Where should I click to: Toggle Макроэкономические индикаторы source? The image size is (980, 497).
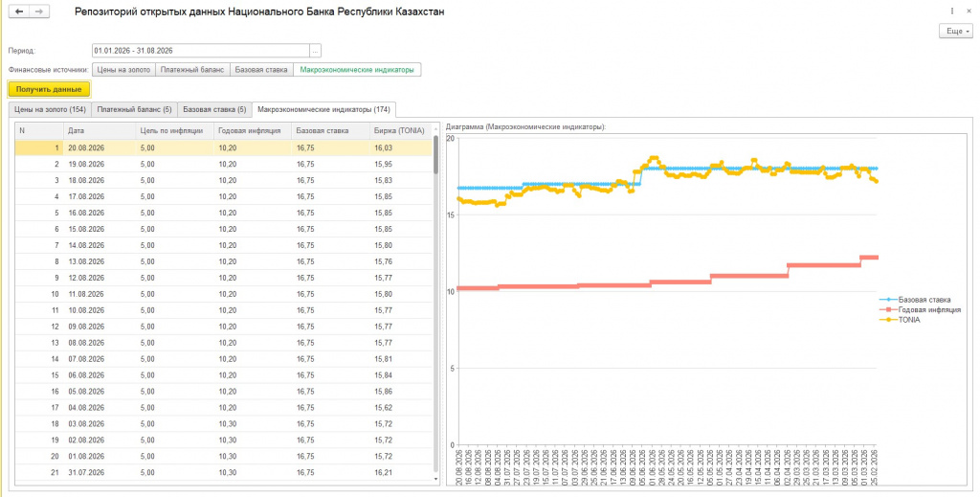tap(357, 70)
